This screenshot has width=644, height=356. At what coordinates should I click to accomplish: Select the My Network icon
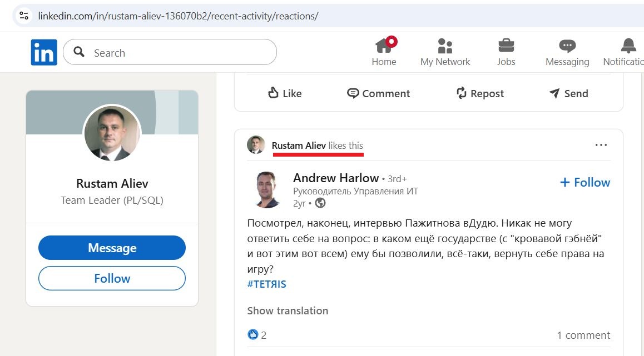tap(445, 47)
